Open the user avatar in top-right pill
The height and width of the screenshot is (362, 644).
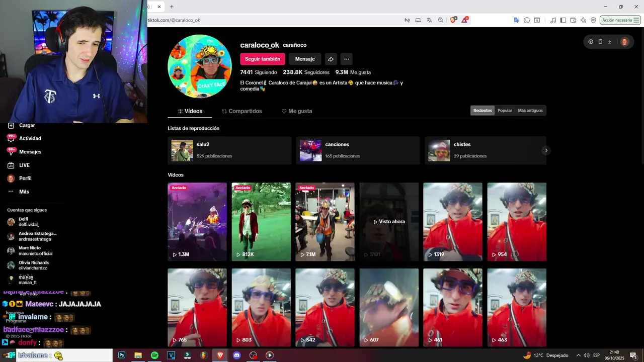pos(624,42)
